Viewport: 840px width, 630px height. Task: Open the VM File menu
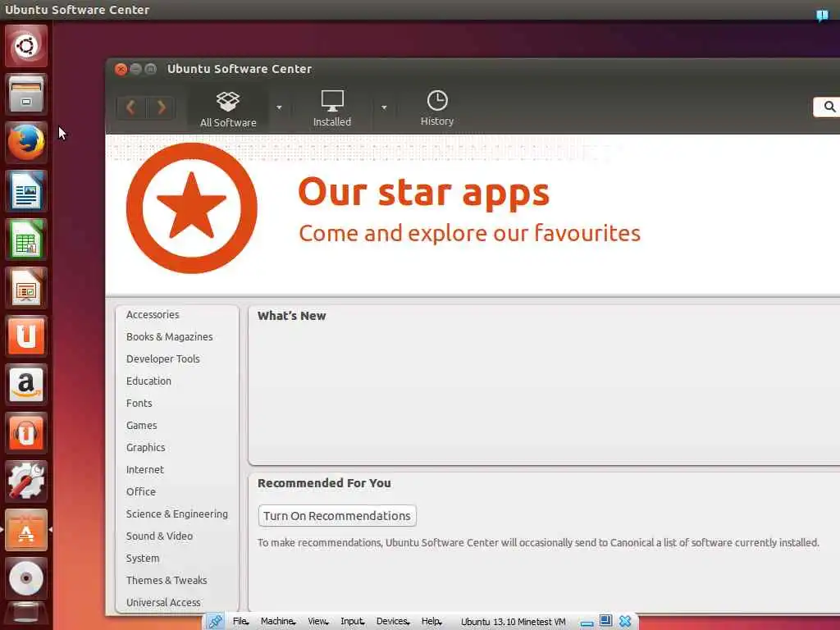click(x=240, y=622)
